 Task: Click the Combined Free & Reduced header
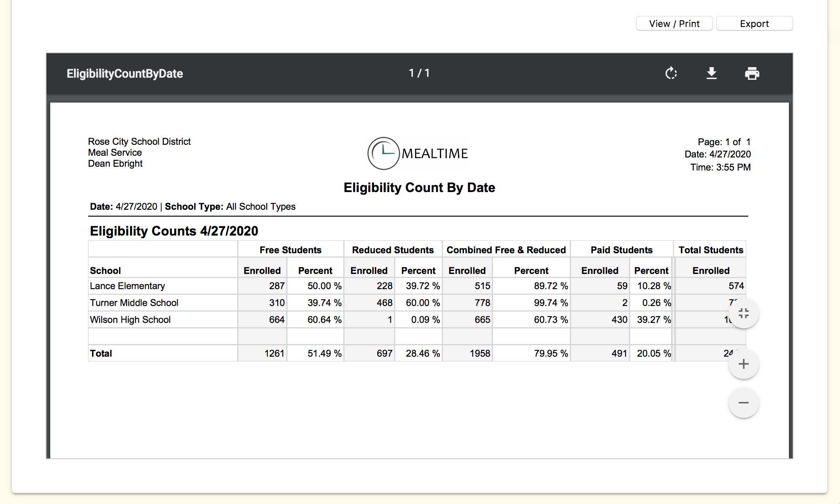506,250
